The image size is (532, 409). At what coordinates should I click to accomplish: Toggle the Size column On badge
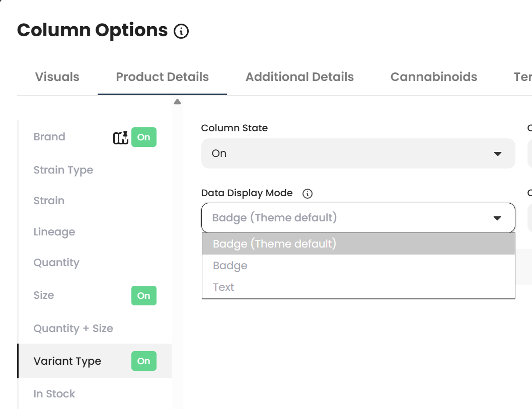click(144, 296)
